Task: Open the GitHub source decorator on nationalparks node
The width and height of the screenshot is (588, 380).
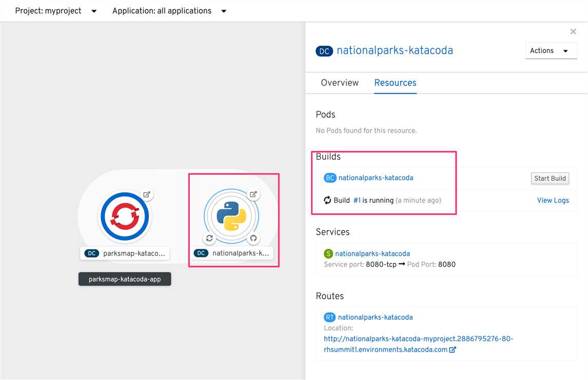Action: point(253,238)
